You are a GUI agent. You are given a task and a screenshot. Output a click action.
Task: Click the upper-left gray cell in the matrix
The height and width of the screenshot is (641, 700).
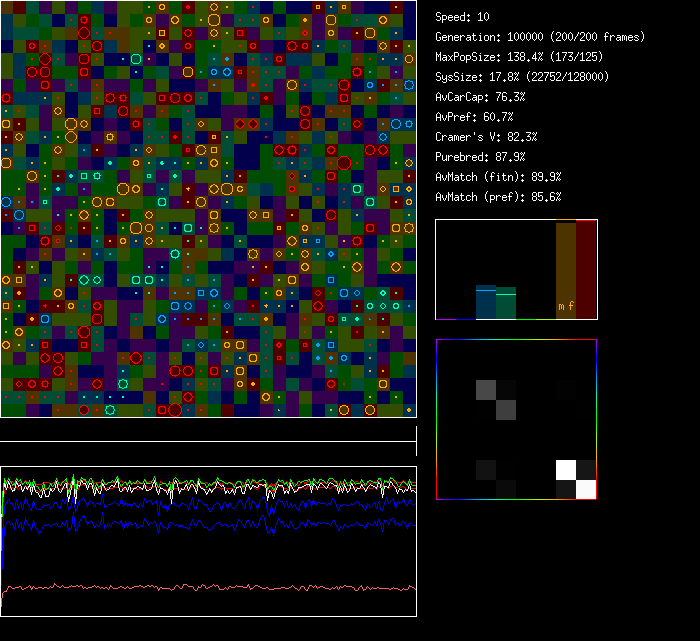(486, 390)
